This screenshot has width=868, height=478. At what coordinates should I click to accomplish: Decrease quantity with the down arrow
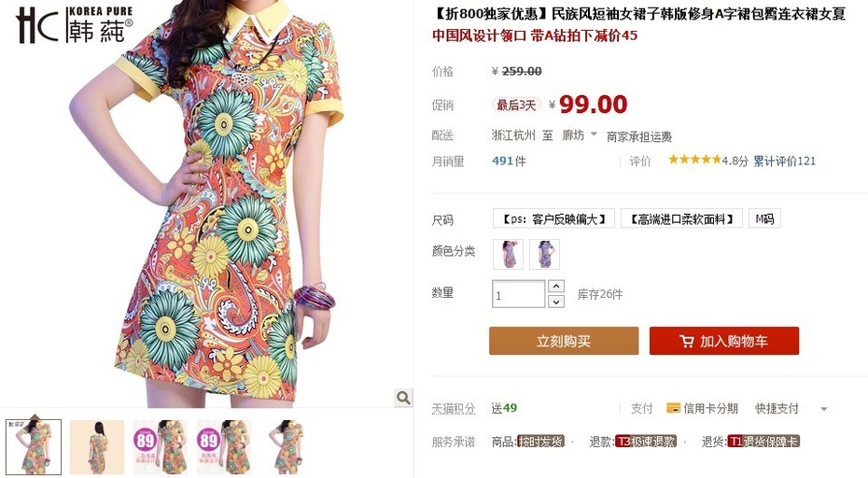point(555,302)
